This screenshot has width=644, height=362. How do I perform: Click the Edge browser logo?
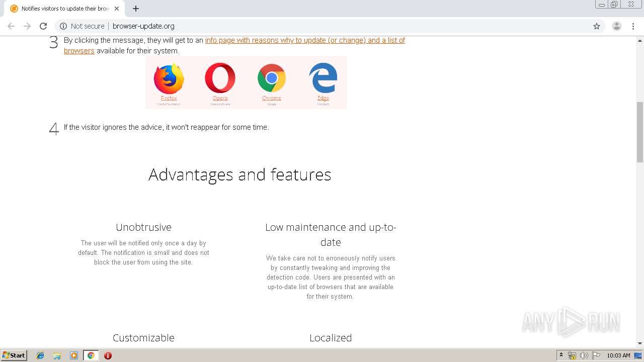tap(323, 78)
